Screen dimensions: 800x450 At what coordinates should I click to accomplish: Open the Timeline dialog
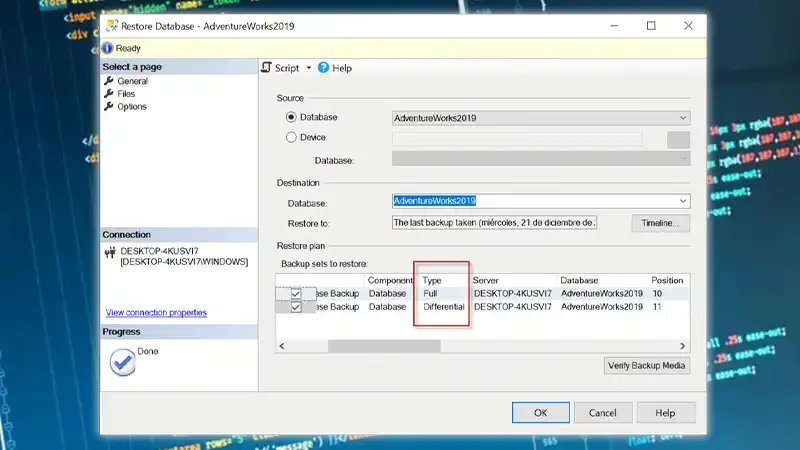[661, 223]
